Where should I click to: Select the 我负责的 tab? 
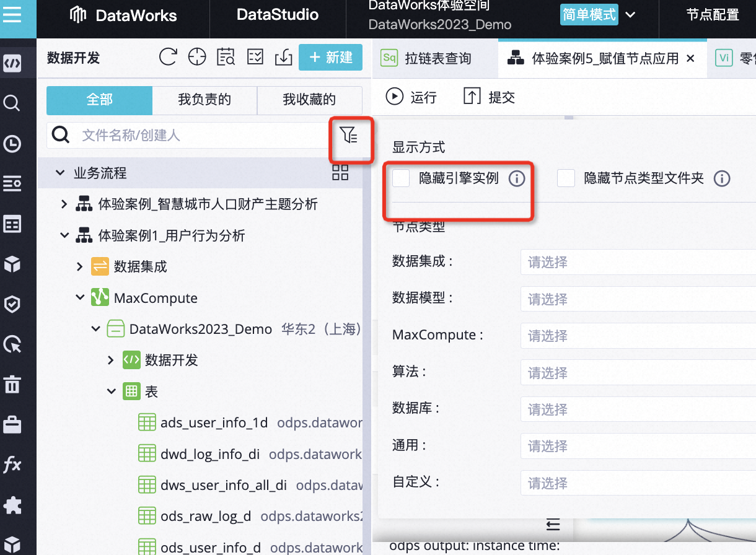(x=204, y=100)
